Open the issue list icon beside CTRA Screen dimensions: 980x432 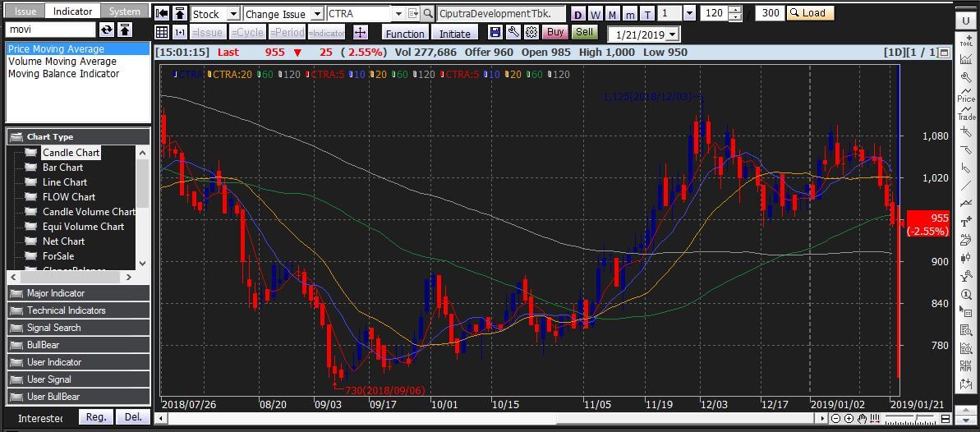click(412, 13)
